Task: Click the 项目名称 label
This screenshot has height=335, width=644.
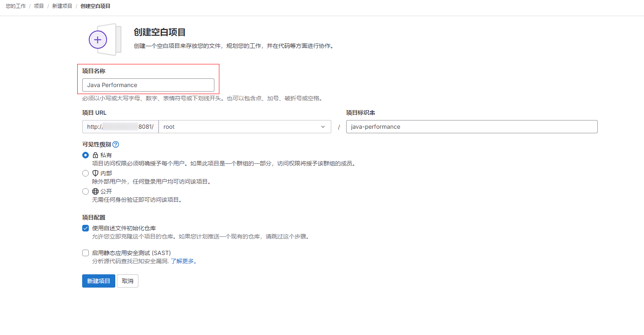Action: coord(94,71)
